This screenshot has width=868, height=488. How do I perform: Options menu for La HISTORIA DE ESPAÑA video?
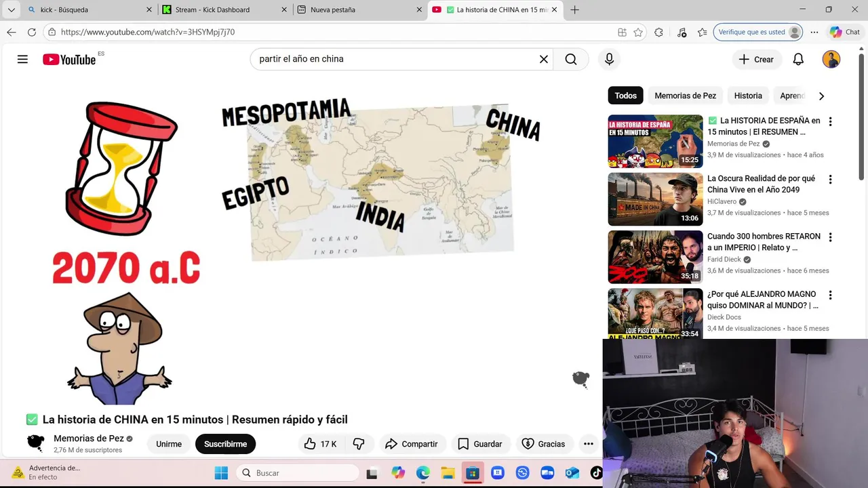830,121
